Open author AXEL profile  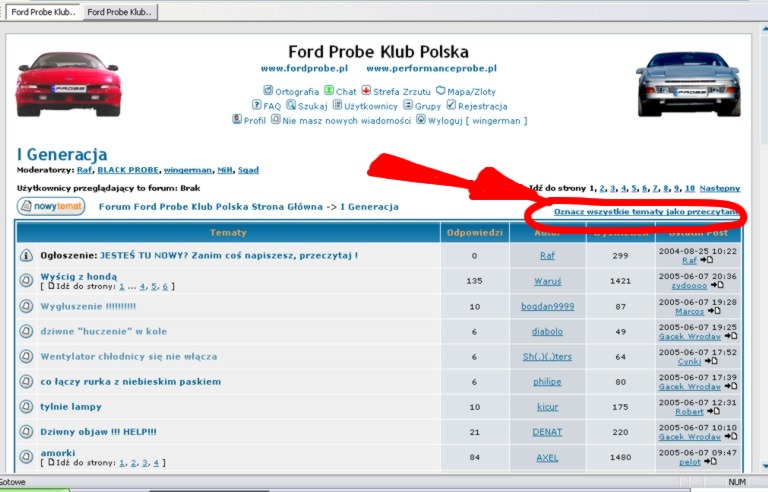(547, 457)
